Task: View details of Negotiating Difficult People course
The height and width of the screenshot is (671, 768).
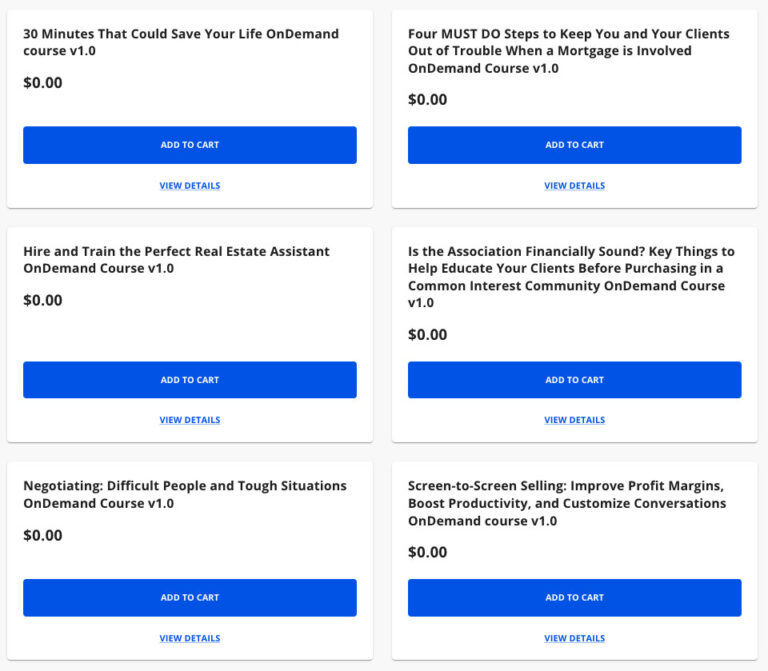Action: tap(190, 638)
